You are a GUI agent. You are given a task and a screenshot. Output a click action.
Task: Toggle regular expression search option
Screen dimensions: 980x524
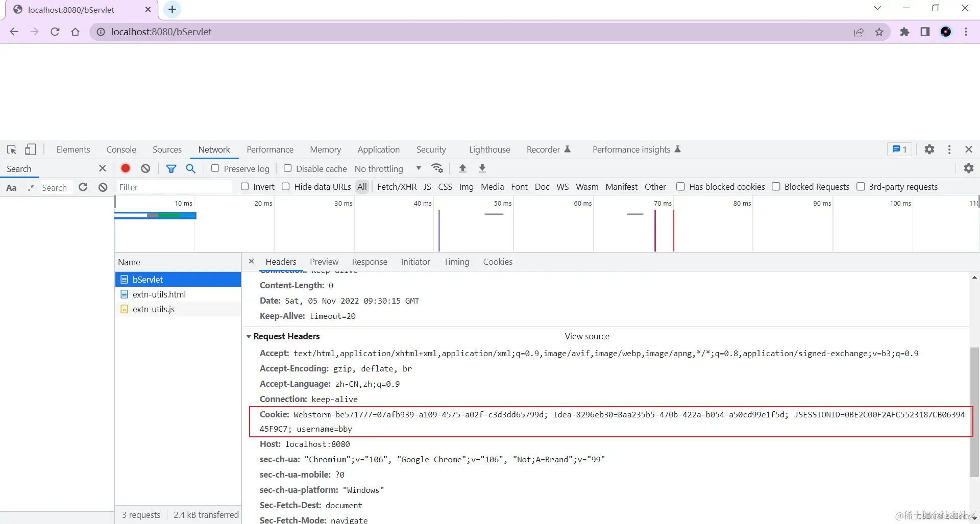tap(31, 188)
